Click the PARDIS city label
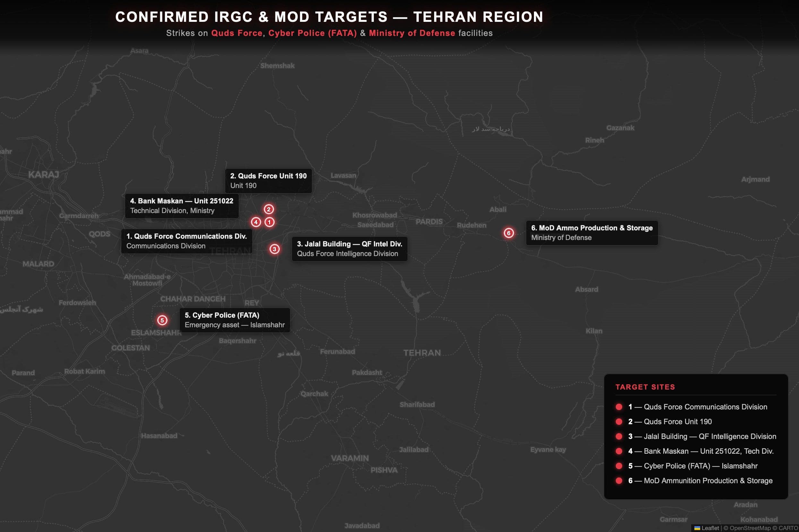799x532 pixels. [429, 221]
